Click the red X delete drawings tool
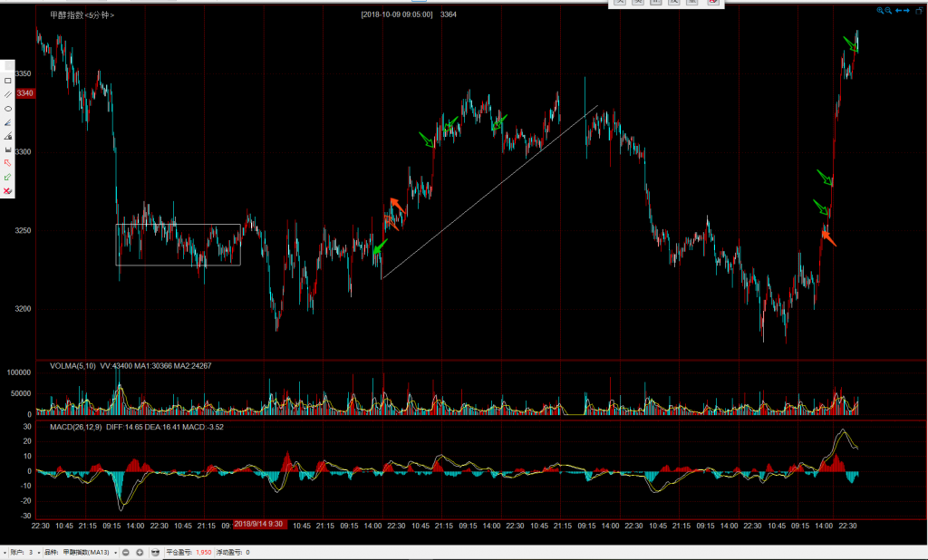This screenshot has width=928, height=560. click(8, 191)
